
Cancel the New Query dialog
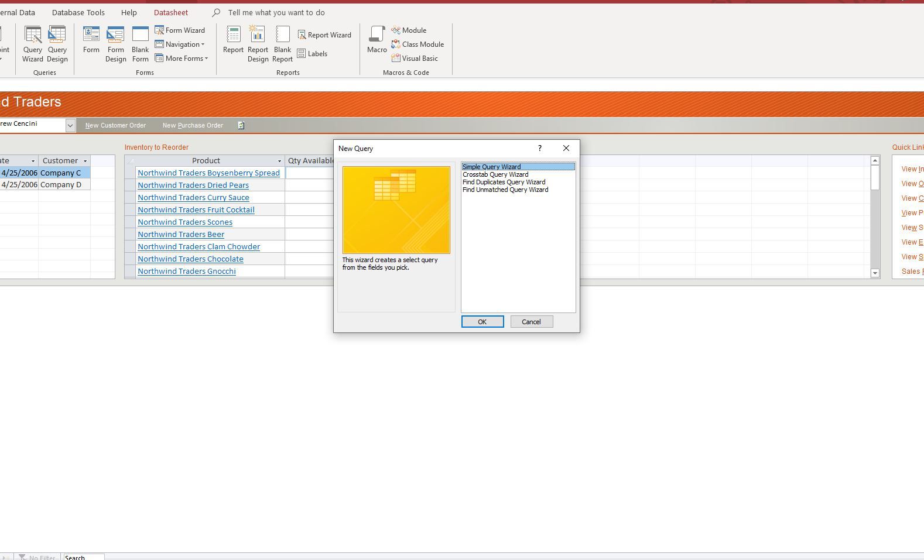(532, 322)
